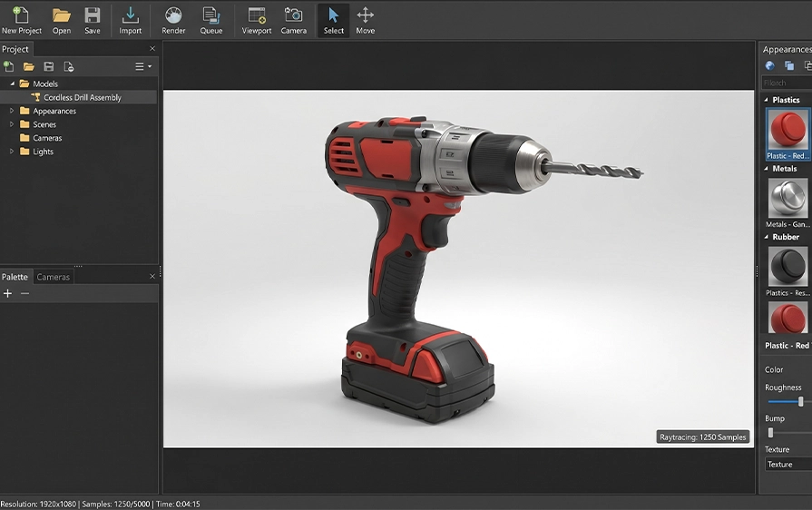The width and height of the screenshot is (812, 510).
Task: Select the red thumbnail below Plastics - Res
Action: coord(788,318)
